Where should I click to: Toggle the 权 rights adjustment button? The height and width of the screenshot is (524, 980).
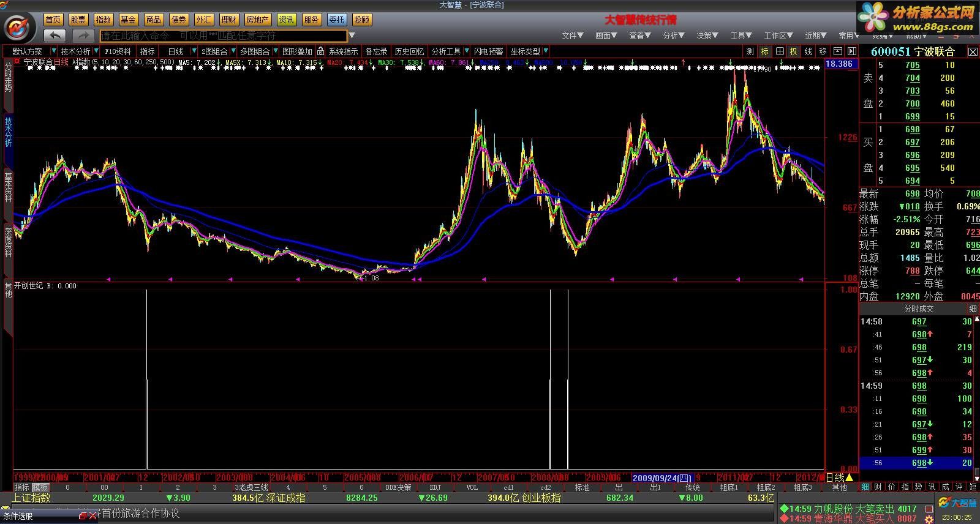coord(794,51)
